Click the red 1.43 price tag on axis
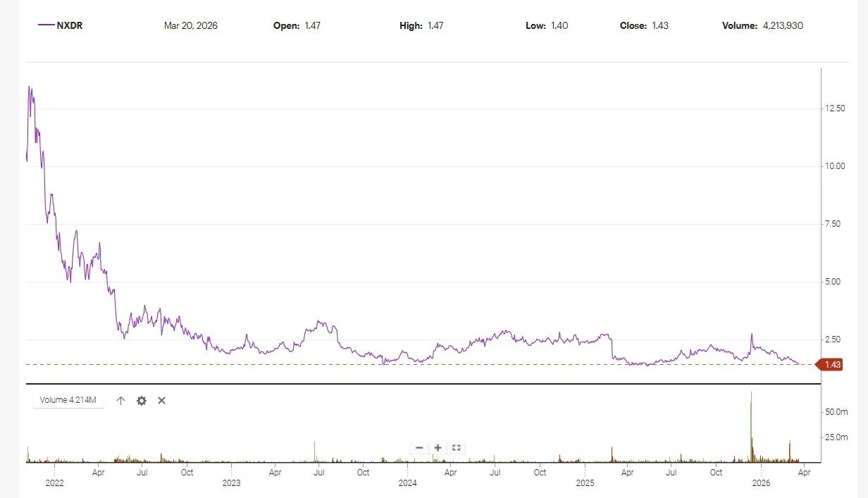868x498 pixels. (x=831, y=365)
